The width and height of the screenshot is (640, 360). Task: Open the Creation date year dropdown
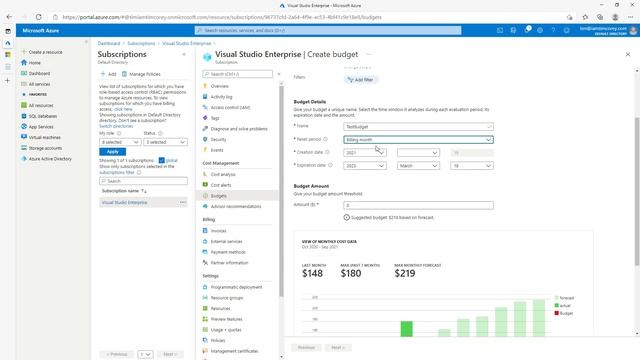[x=364, y=153]
